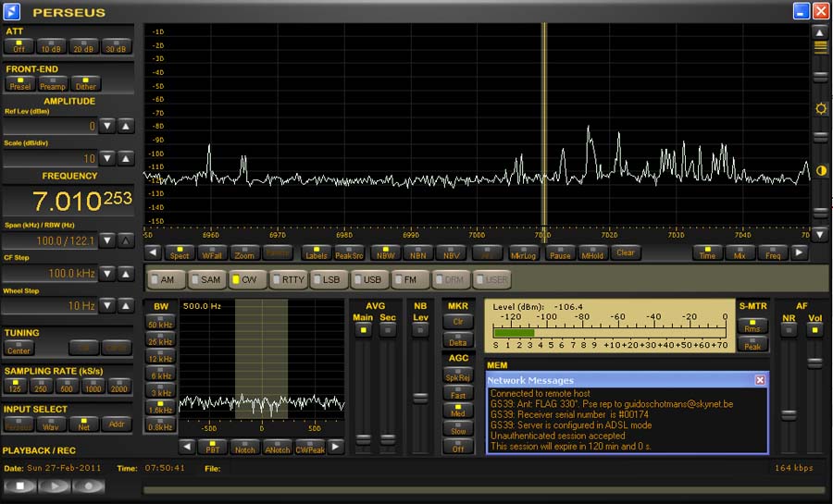Click the sun brightness icon beside spectrum
833x504 pixels.
(x=821, y=109)
